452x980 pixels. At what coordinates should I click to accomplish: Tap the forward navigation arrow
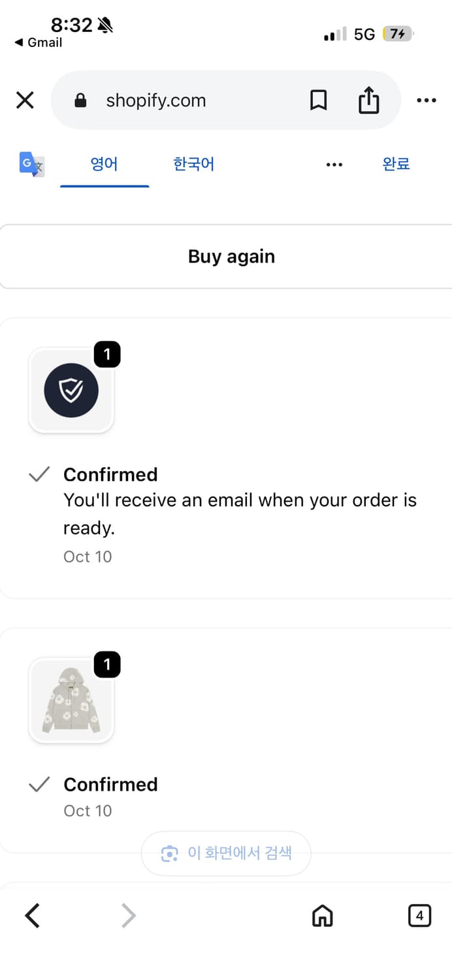point(129,916)
